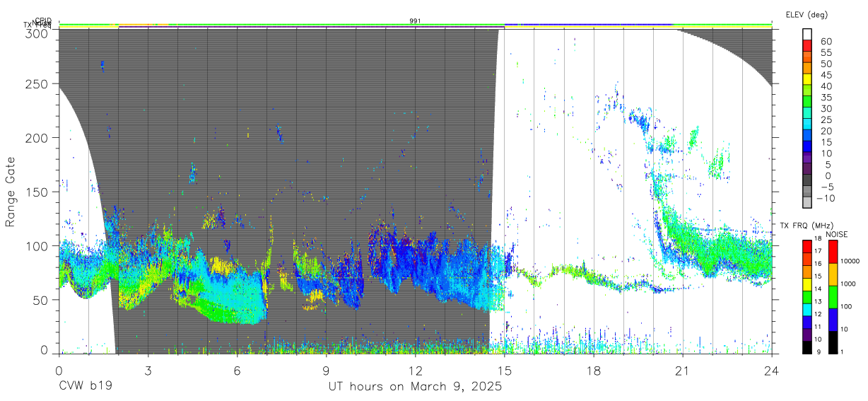Pick the yellow 14–15 MHz TX FRQ swatch

(807, 284)
